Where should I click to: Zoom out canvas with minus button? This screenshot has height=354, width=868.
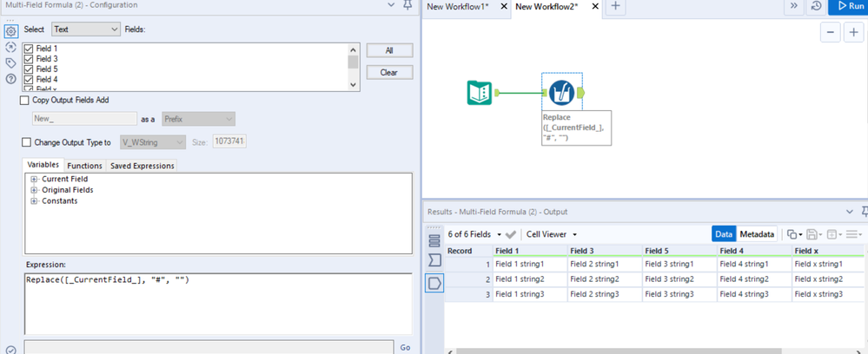831,33
